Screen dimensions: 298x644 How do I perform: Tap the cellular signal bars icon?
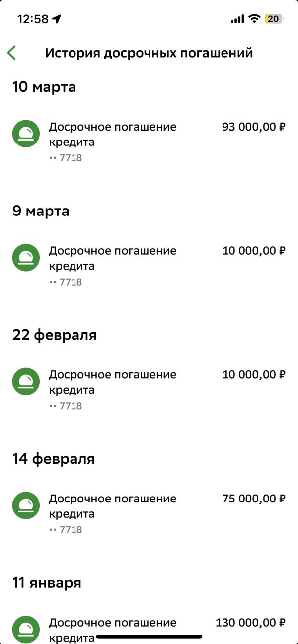(x=237, y=19)
